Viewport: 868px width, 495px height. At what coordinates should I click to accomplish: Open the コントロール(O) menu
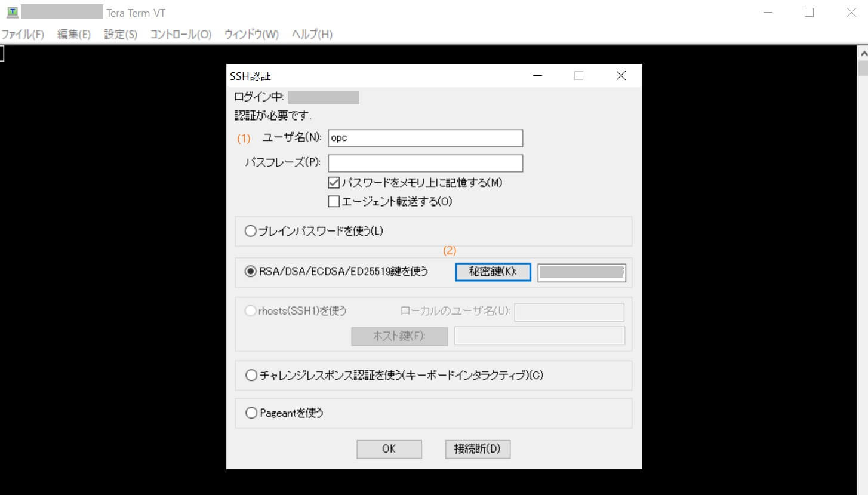pyautogui.click(x=181, y=35)
